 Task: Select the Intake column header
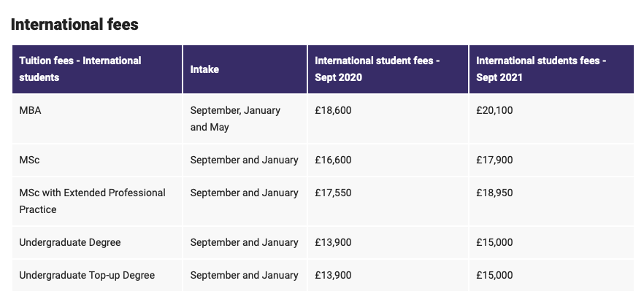(x=204, y=69)
